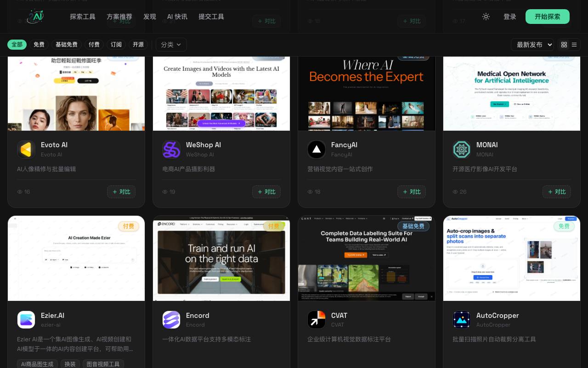The image size is (588, 368).
Task: Click the views eye icon on MONAI
Action: (455, 192)
